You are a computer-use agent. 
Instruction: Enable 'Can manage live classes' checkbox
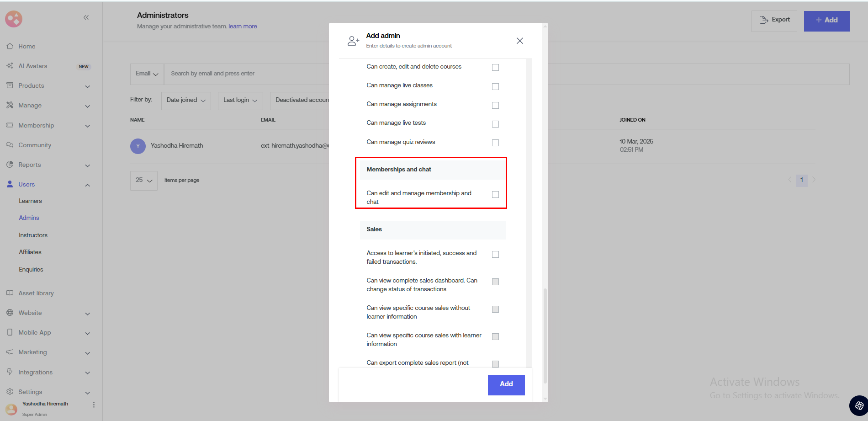tap(495, 86)
